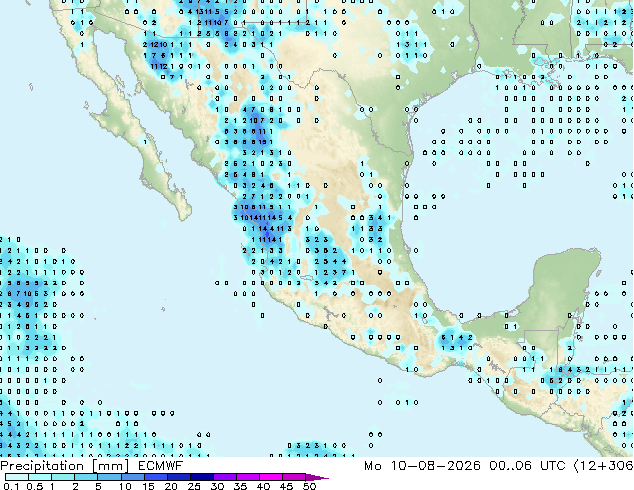Screen dimensions: 634x490
Task: Click the 'ECMWF' model label
Action: (x=161, y=466)
